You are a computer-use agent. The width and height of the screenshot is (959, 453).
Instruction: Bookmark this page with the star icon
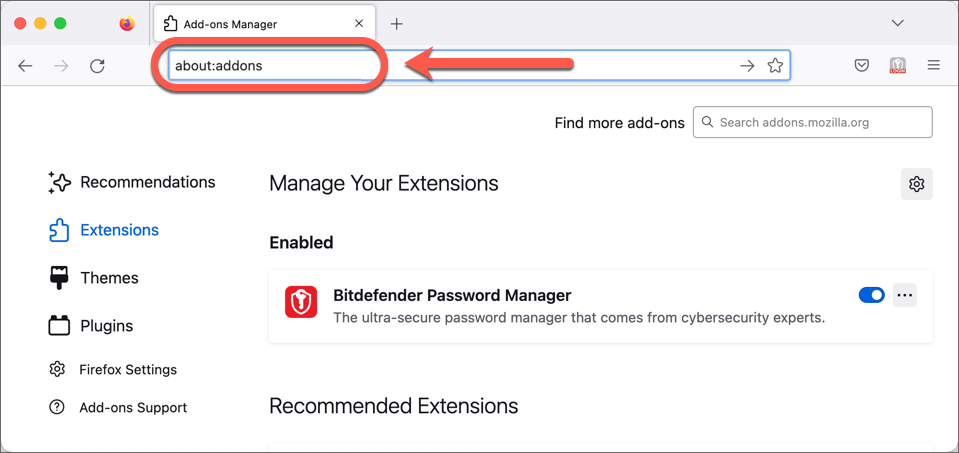click(775, 65)
